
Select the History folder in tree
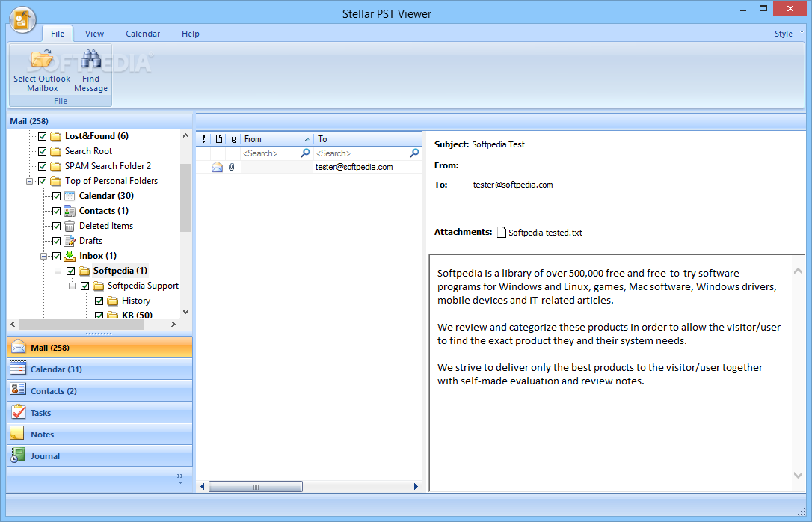click(x=135, y=301)
